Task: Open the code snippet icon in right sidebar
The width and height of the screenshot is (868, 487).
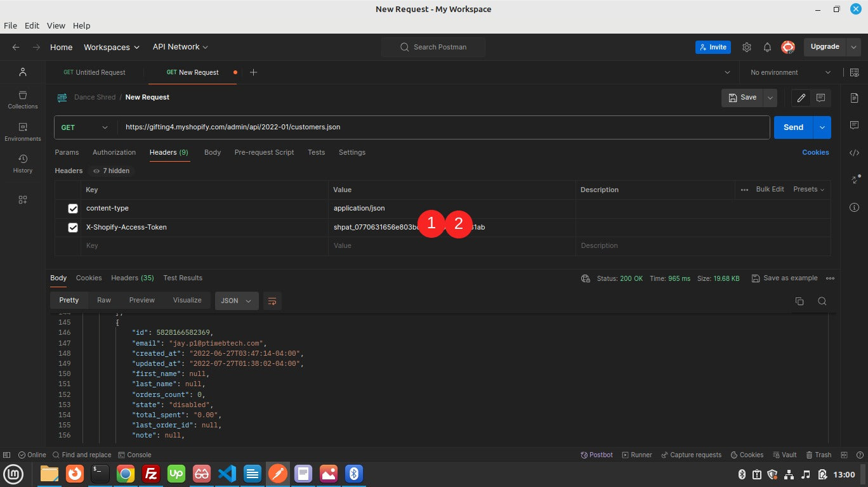Action: [x=854, y=153]
